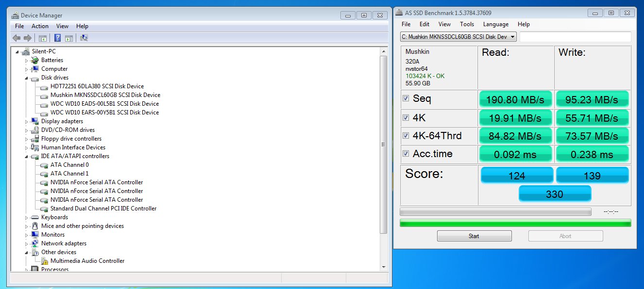Collapse the IDE ATA/ATAPI controllers node
The width and height of the screenshot is (644, 289).
[27, 157]
